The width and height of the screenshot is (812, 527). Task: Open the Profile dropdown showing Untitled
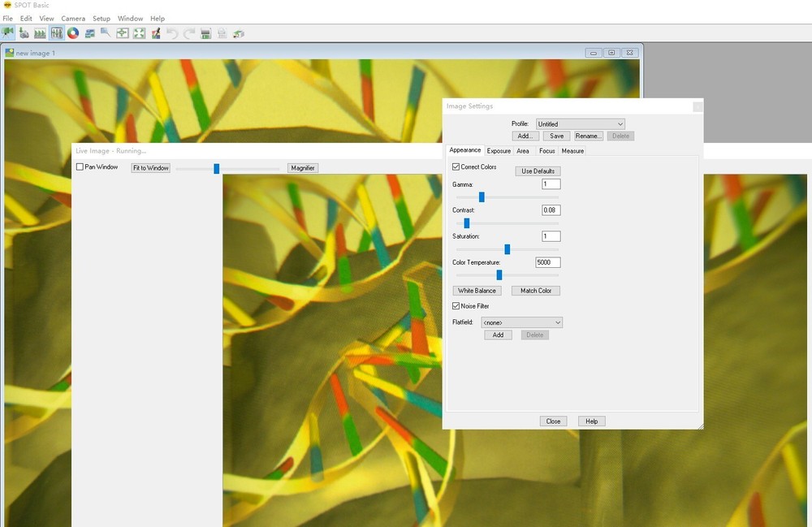coord(580,124)
